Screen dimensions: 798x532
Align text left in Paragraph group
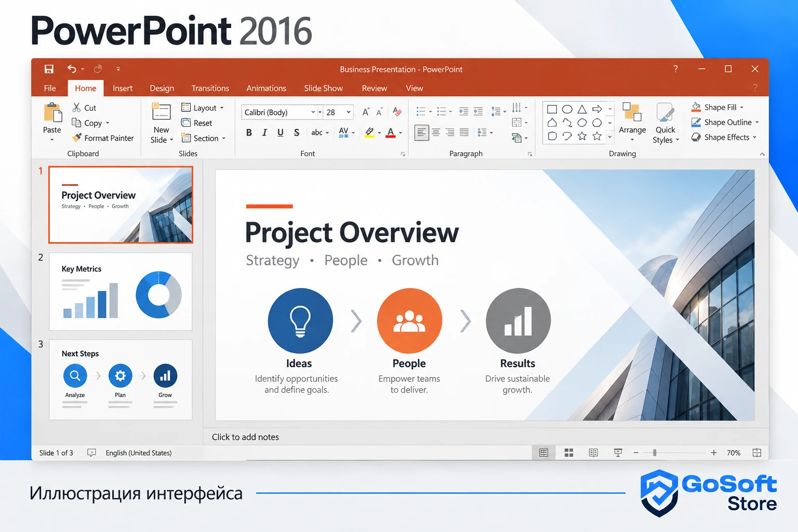point(421,132)
